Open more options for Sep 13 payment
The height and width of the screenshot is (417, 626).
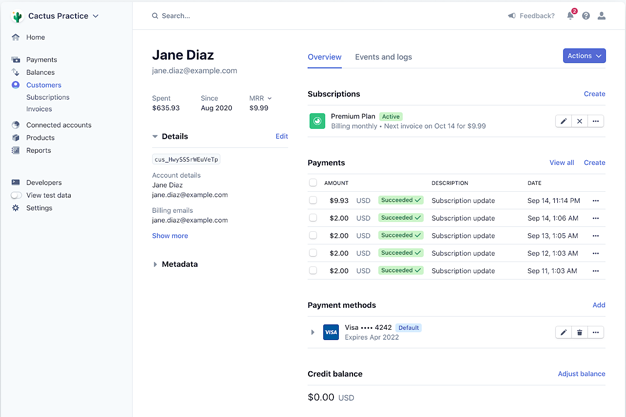[596, 236]
